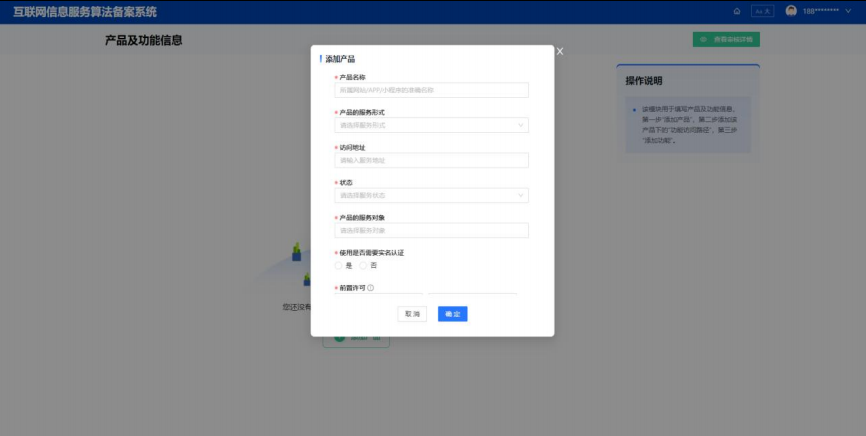Click the 产品名称 input field

pyautogui.click(x=431, y=90)
